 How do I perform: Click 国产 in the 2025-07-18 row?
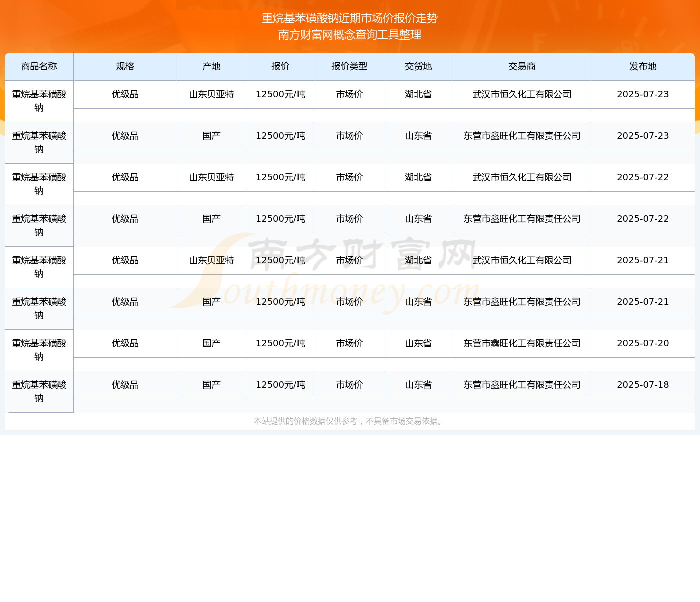(x=212, y=385)
